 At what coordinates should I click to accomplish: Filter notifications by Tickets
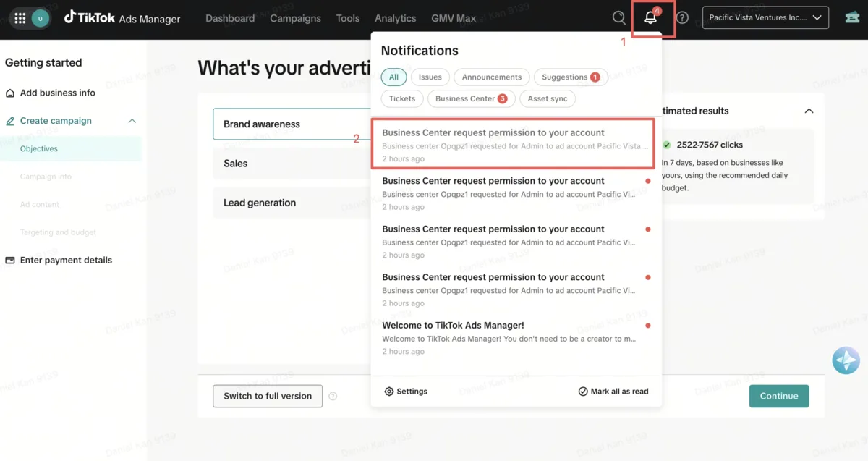pyautogui.click(x=402, y=98)
